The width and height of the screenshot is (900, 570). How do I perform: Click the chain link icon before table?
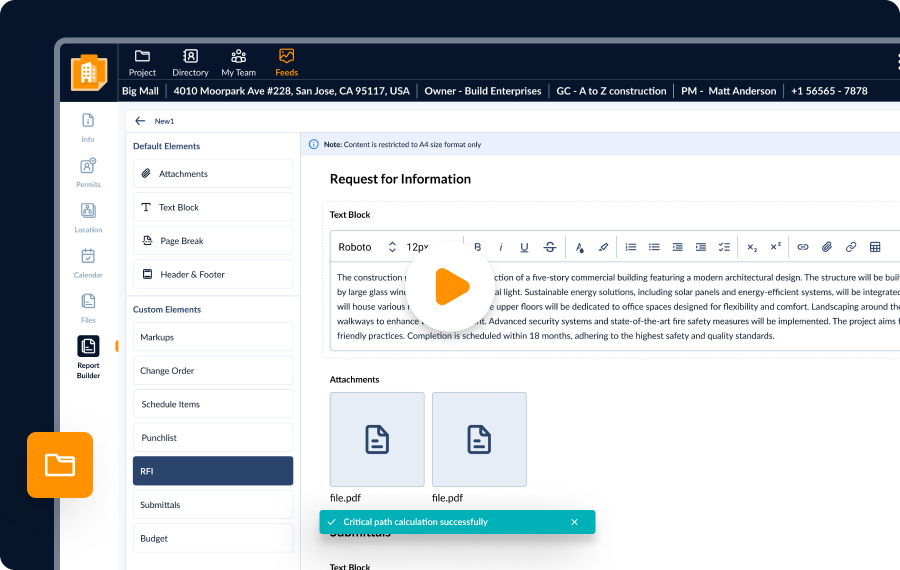point(851,247)
